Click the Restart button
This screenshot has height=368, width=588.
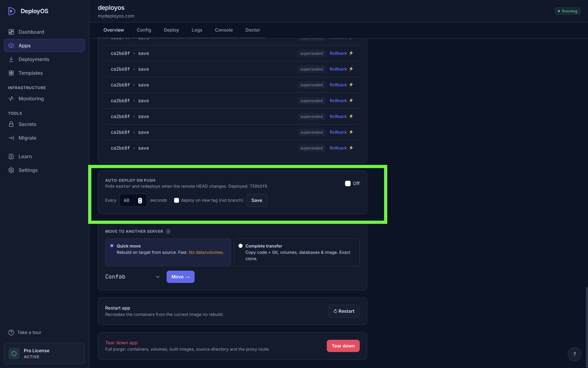(x=344, y=311)
